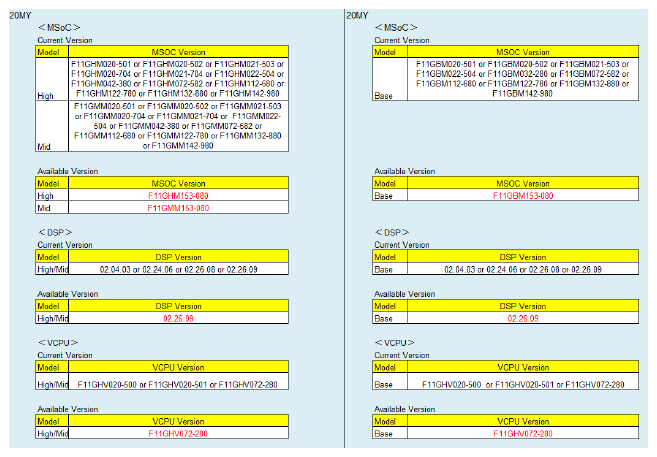
Task: Select the High model cell in current MSOC table
Action: (47, 97)
